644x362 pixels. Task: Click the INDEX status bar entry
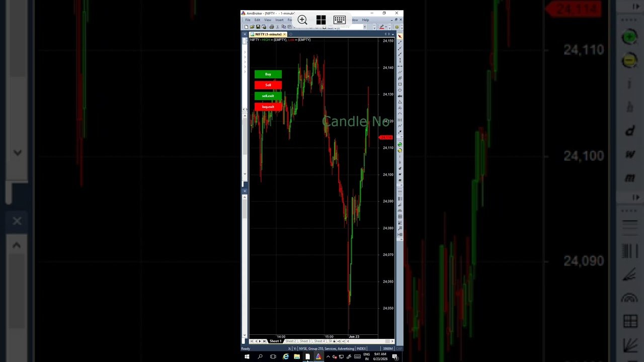(x=361, y=348)
